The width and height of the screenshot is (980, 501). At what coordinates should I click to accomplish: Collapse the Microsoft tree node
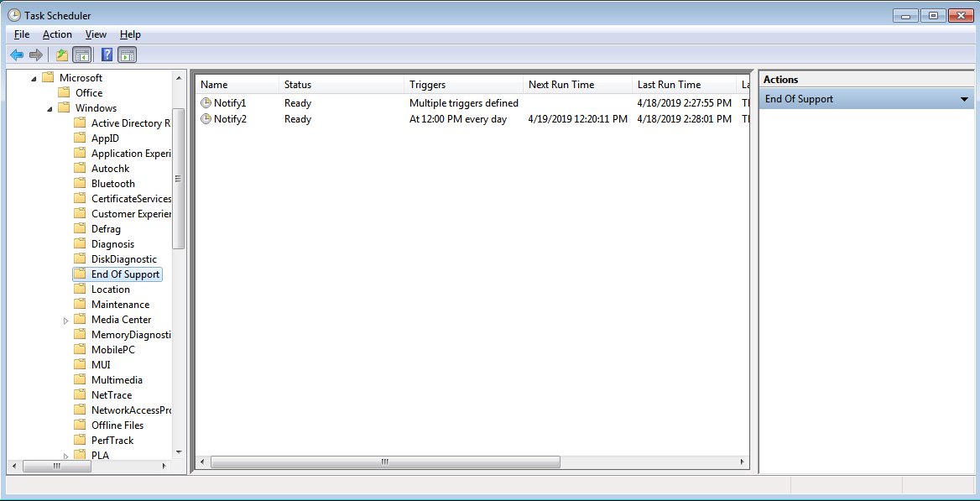click(x=34, y=78)
